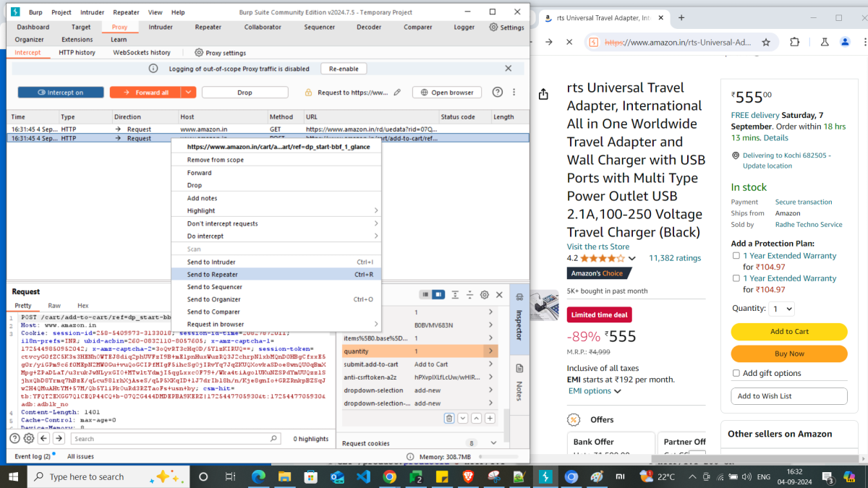Open the Burp Suite Settings gear
Viewport: 868px width, 488px height.
pos(493,27)
